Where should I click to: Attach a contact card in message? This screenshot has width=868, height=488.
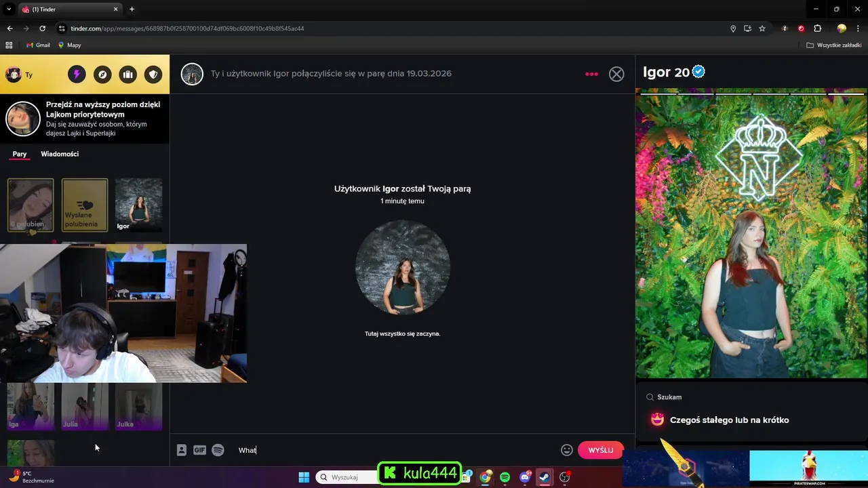click(x=182, y=450)
